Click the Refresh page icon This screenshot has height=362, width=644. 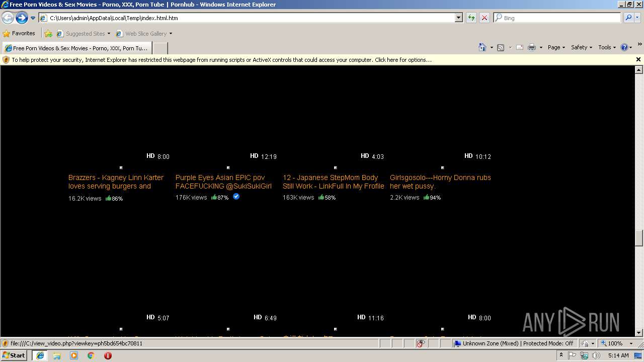click(471, 18)
